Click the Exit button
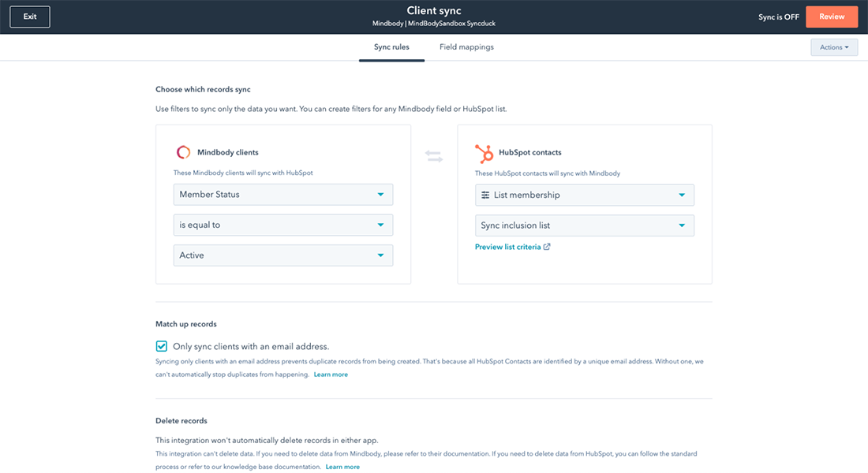Image resolution: width=868 pixels, height=473 pixels. coord(30,17)
